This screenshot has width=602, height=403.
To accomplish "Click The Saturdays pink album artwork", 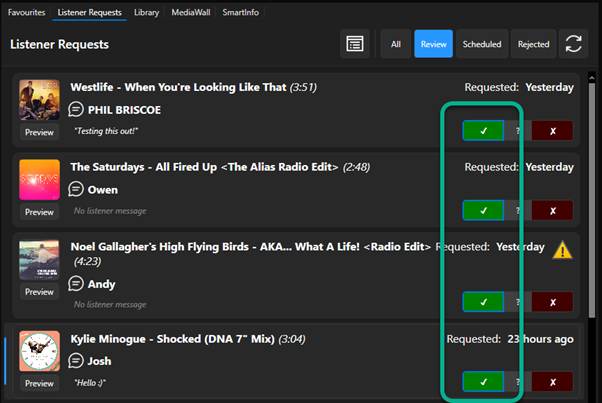I will [x=40, y=180].
